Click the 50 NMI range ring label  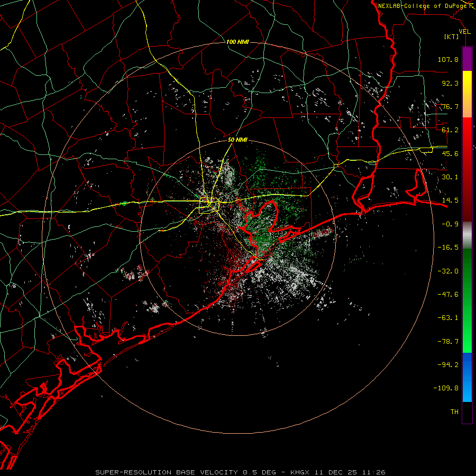coord(237,140)
